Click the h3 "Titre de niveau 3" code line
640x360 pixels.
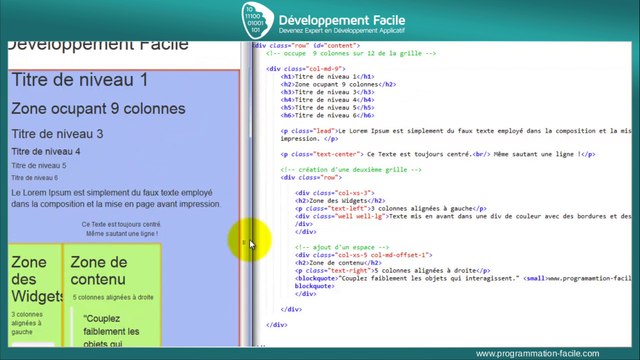coord(327,92)
